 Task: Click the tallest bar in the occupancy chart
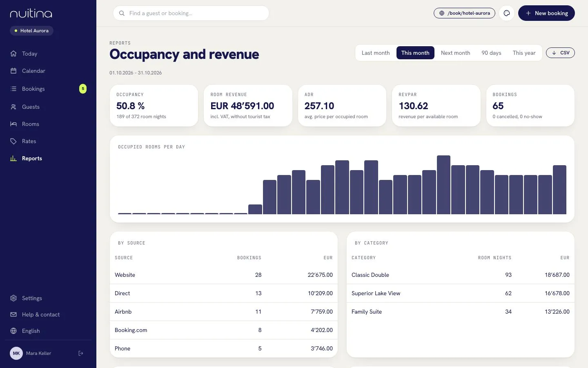click(x=443, y=185)
